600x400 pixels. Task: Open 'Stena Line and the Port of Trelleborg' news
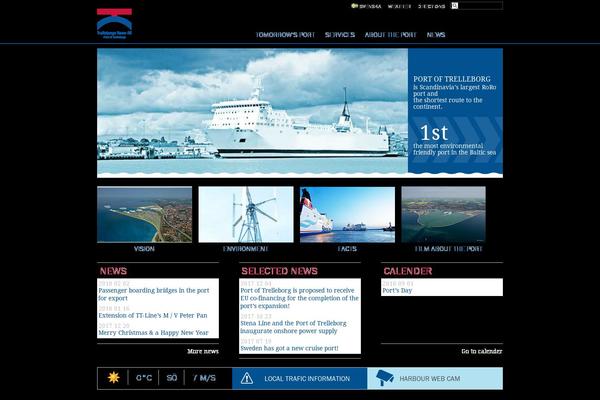coord(293,327)
